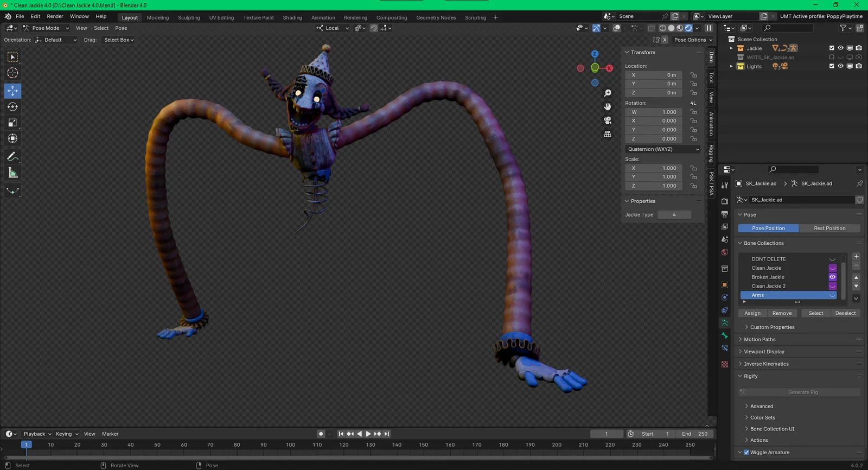Open the Render menu
Image resolution: width=868 pixels, height=470 pixels.
click(x=55, y=16)
